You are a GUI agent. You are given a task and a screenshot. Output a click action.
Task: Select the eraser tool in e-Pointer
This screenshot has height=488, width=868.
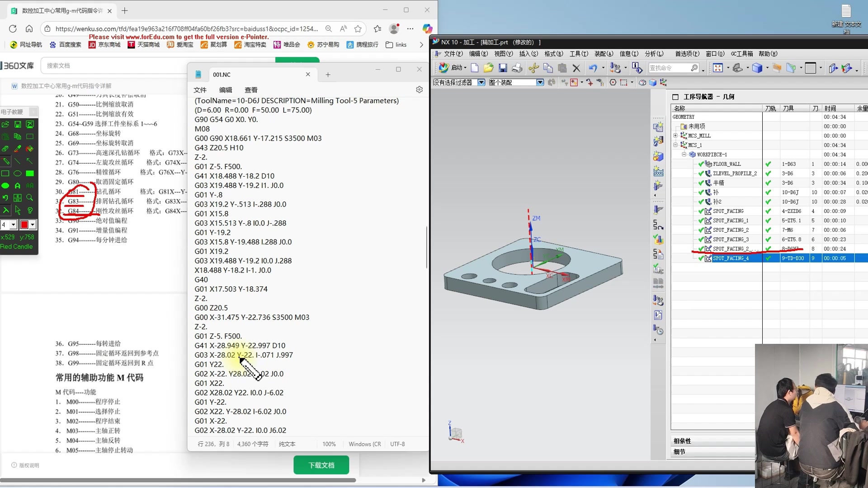5,149
